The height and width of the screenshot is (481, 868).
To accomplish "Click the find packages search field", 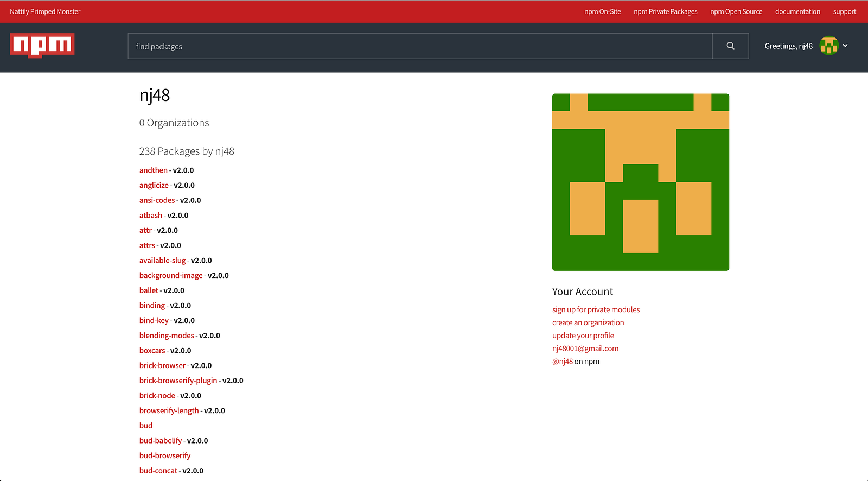I will [420, 46].
